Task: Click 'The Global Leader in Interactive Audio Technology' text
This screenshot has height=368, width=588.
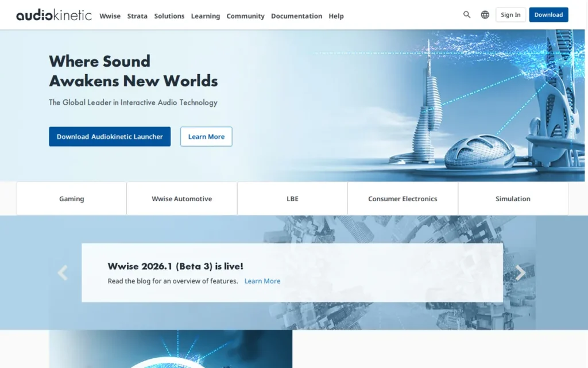Action: [133, 102]
